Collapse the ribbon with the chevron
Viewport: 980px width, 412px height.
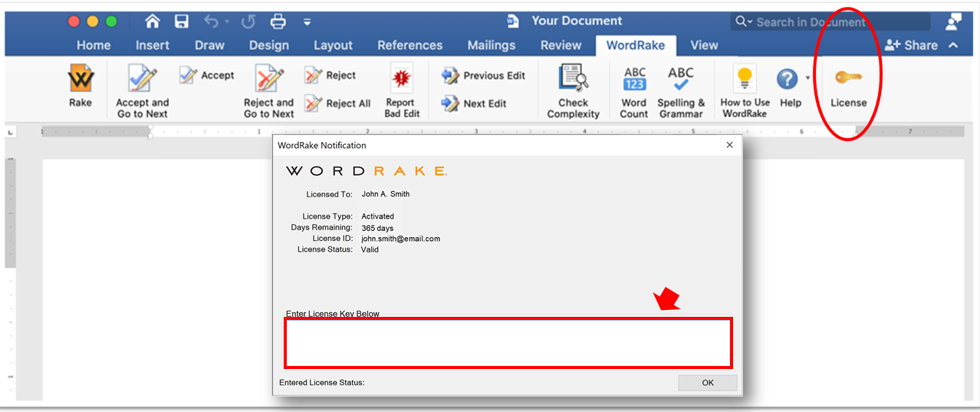click(x=953, y=45)
